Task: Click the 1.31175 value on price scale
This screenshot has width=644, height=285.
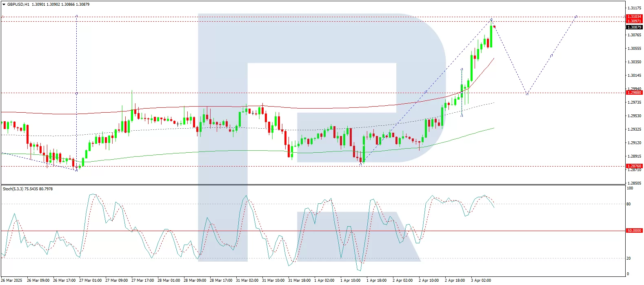Action: click(634, 8)
